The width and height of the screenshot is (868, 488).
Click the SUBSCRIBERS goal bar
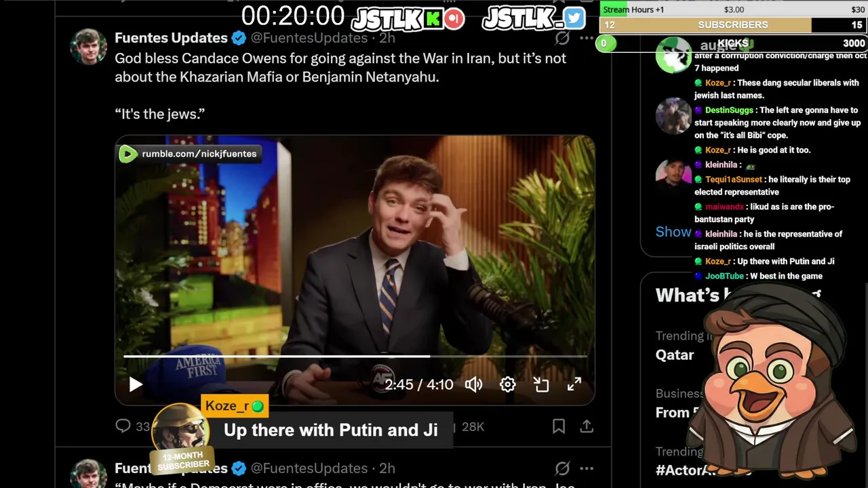pos(733,24)
